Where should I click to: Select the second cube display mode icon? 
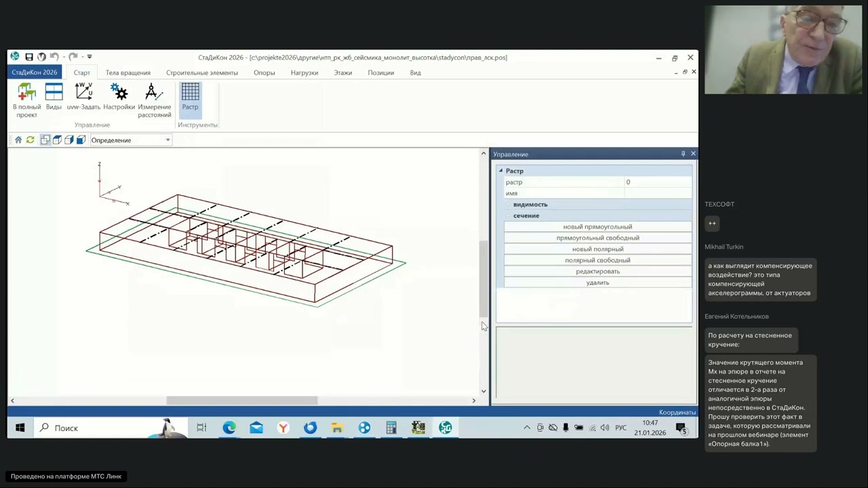(x=57, y=140)
